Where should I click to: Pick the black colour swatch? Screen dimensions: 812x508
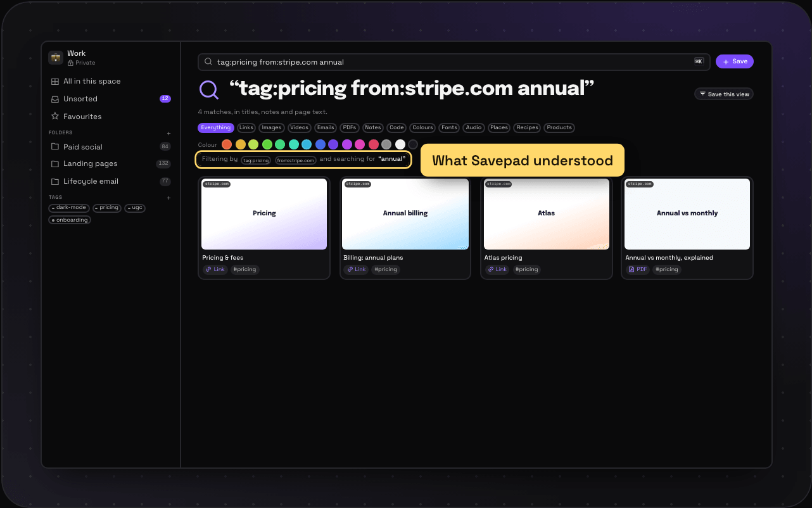[413, 144]
